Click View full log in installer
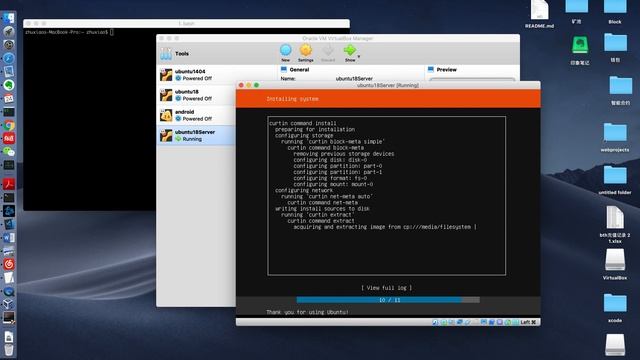 (386, 288)
